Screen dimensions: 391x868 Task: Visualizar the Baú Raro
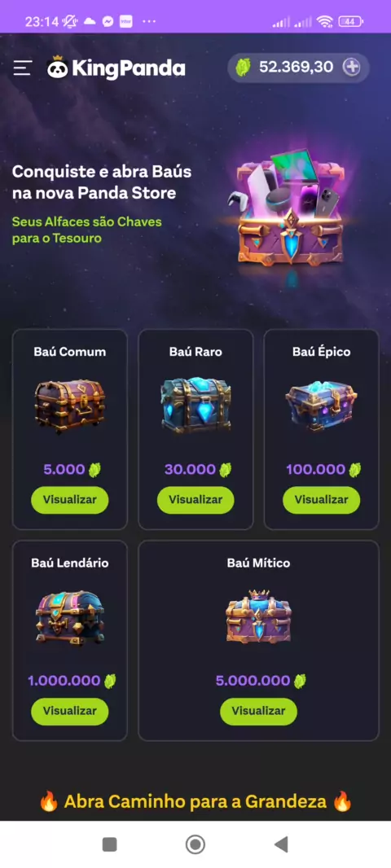[195, 500]
